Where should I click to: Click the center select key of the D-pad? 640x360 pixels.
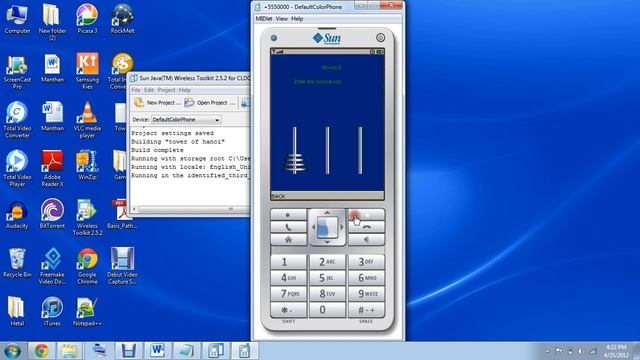point(327,227)
